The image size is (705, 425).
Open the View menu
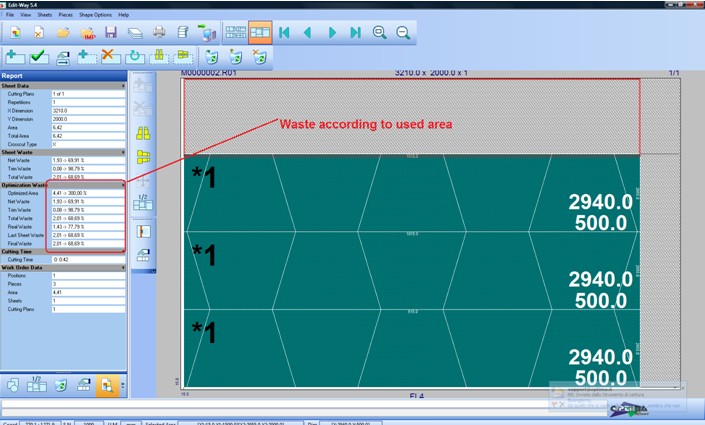pyautogui.click(x=26, y=15)
